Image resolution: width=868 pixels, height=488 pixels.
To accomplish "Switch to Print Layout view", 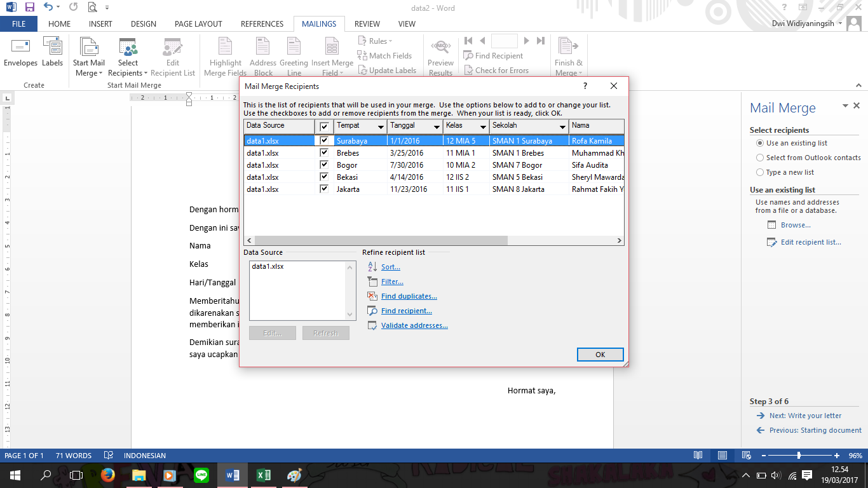I will coord(722,456).
